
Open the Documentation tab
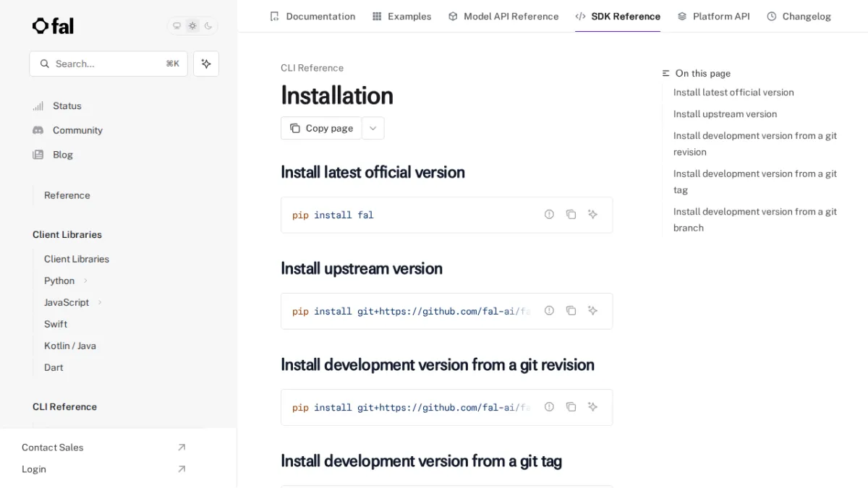pyautogui.click(x=312, y=16)
